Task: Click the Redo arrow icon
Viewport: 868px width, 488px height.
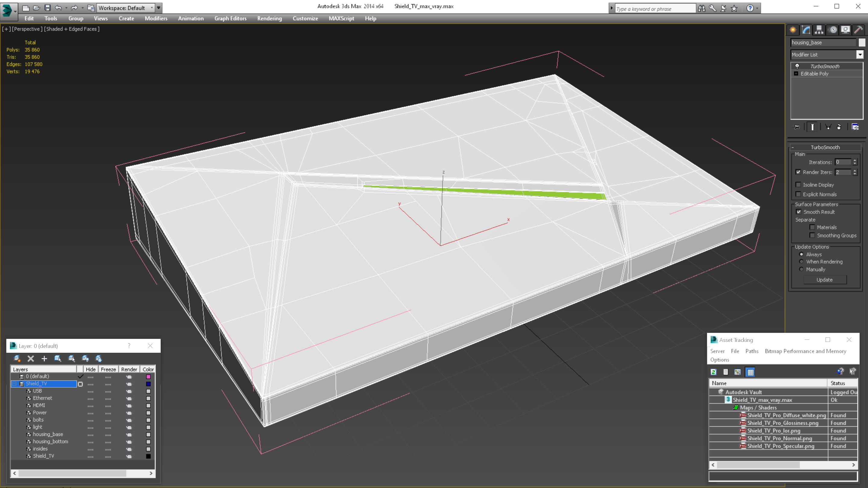Action: 74,8
